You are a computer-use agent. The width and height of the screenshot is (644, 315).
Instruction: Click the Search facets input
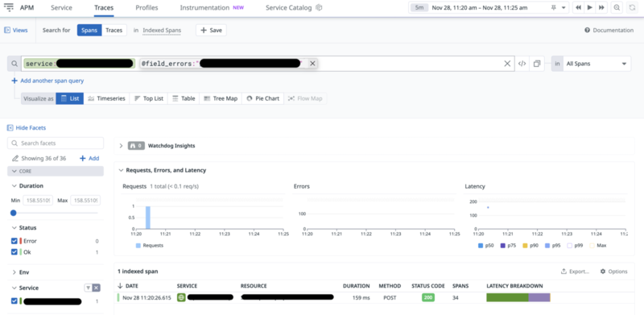coord(56,143)
